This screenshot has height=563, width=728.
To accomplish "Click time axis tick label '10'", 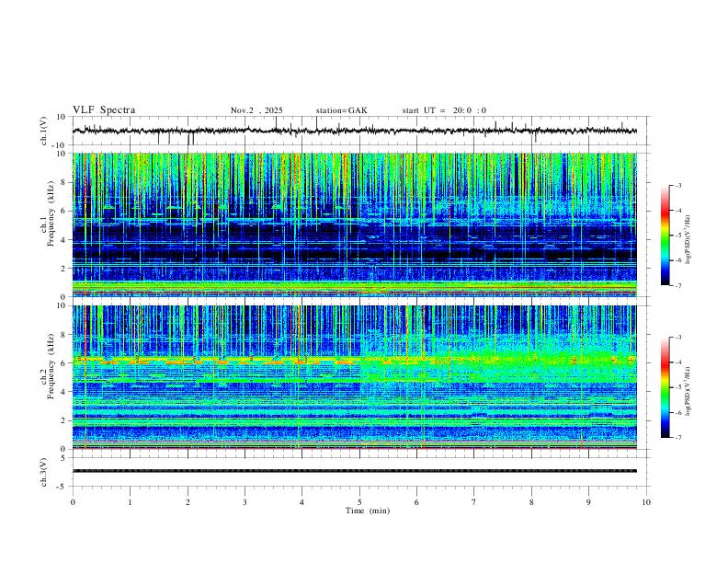I will [x=646, y=502].
